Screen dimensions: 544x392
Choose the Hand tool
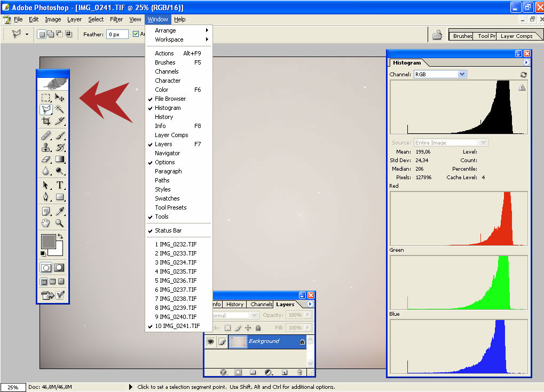(46, 223)
